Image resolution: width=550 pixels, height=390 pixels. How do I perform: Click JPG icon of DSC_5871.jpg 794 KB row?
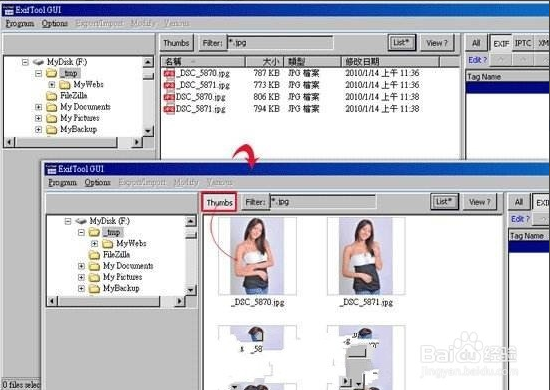click(x=169, y=109)
